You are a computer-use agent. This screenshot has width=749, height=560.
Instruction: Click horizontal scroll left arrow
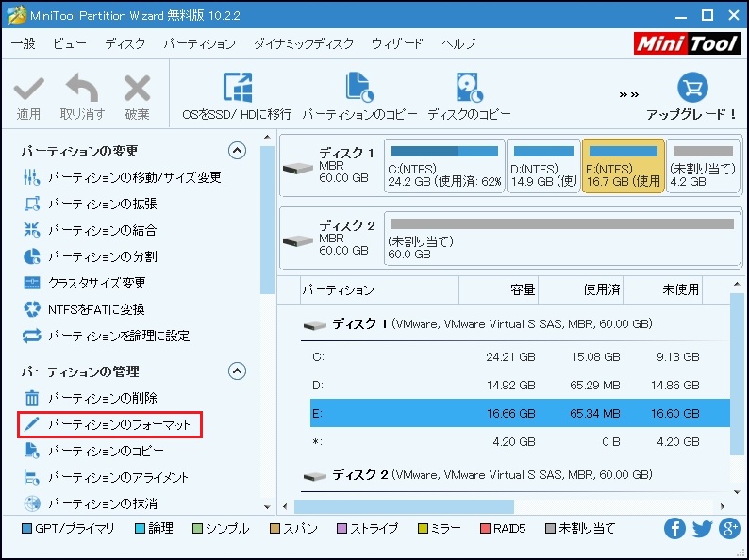[285, 506]
